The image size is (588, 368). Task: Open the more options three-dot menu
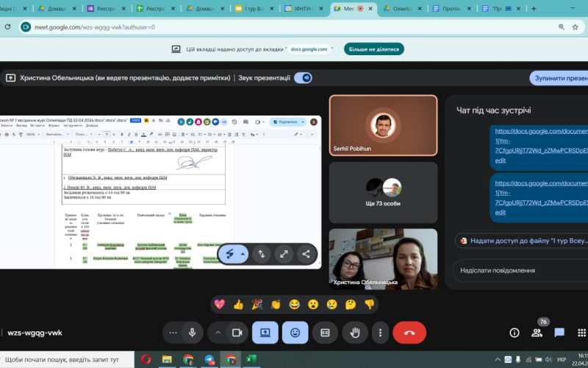(x=380, y=333)
